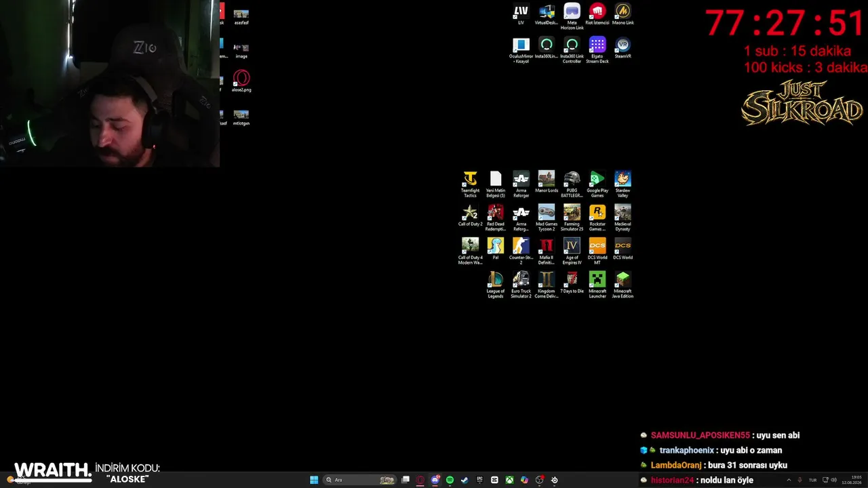Open Spotify from the taskbar
868x488 pixels.
450,480
